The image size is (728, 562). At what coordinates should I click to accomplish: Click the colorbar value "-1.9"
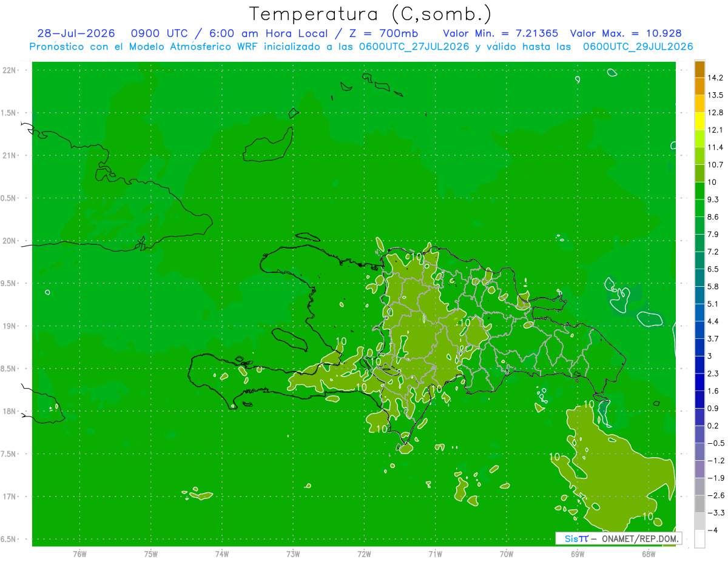(716, 478)
